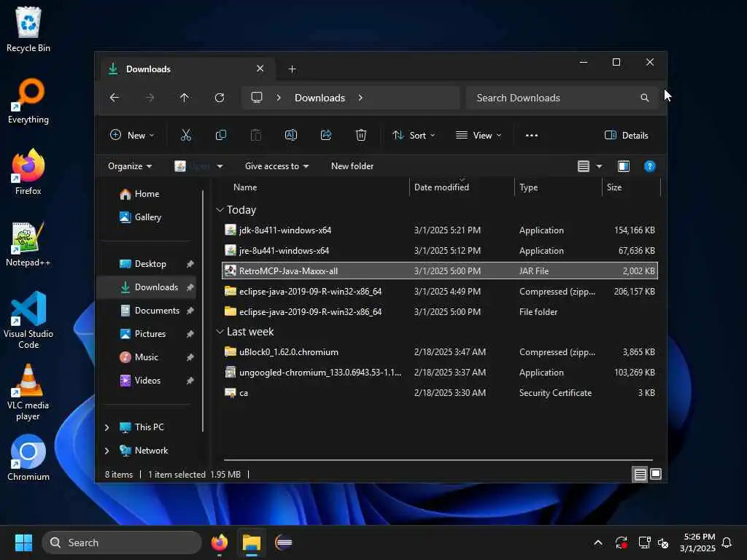Go back with the Back arrow

pyautogui.click(x=115, y=98)
